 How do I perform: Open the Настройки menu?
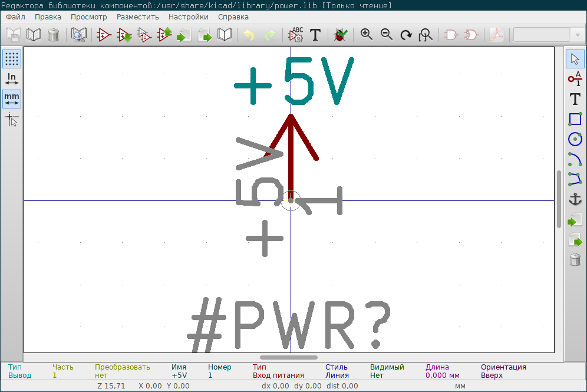[x=188, y=17]
